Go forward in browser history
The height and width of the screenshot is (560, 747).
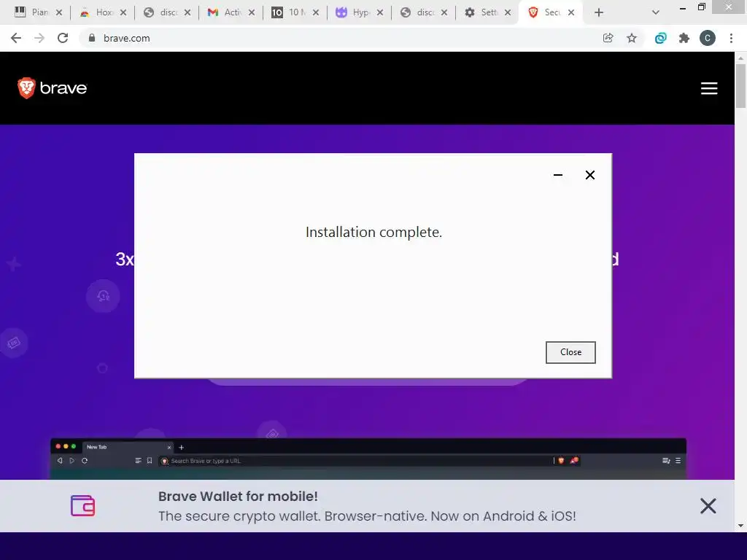pos(39,38)
